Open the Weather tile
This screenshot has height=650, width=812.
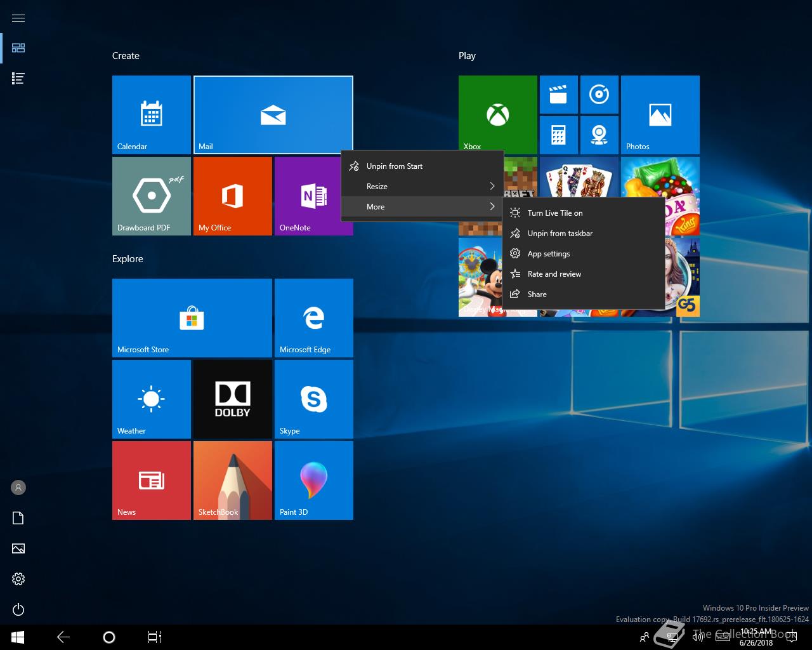(x=152, y=399)
